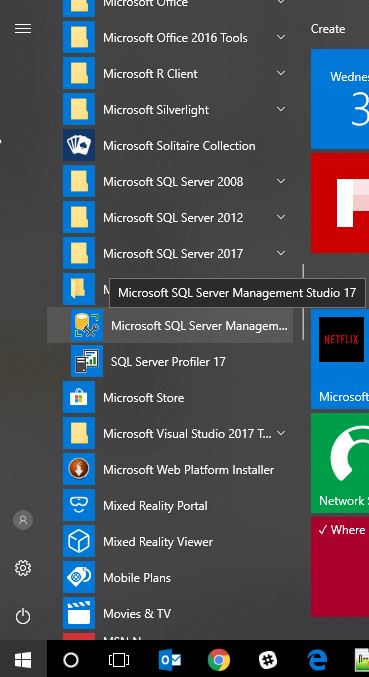This screenshot has width=369, height=677.
Task: Launch Google Chrome from taskbar
Action: [219, 660]
